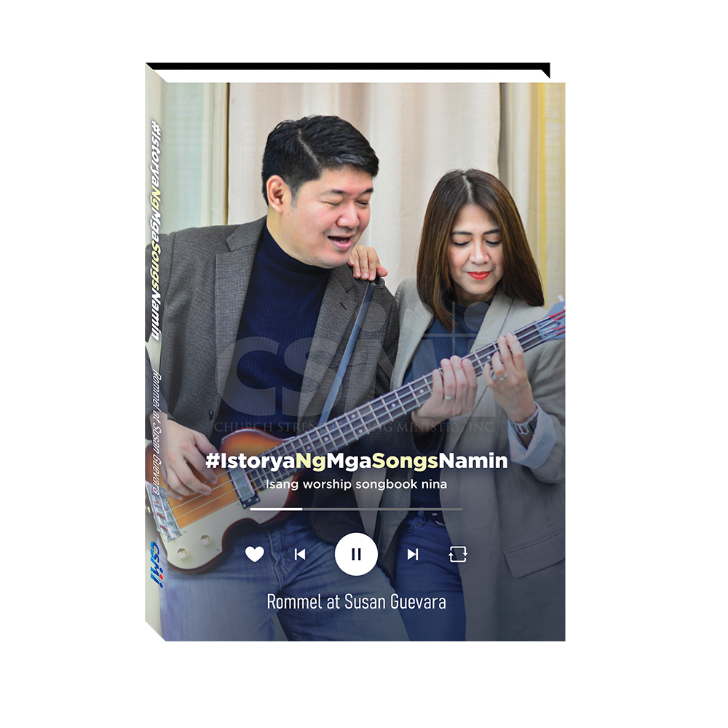Click the author name Rommel at Susan Guevara
The width and height of the screenshot is (728, 728).
[x=356, y=601]
